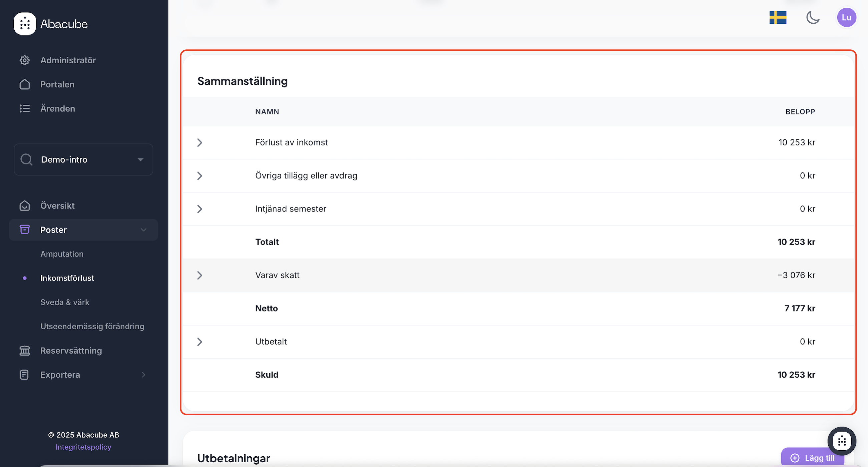Click the Abacube logo icon
Screen dimensions: 868x467
tap(25, 24)
